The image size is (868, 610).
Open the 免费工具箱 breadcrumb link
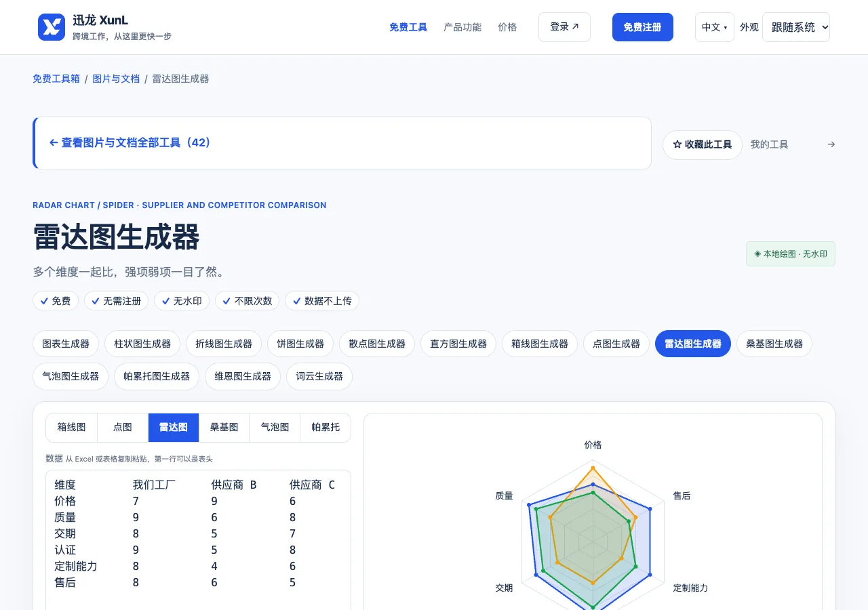click(56, 79)
